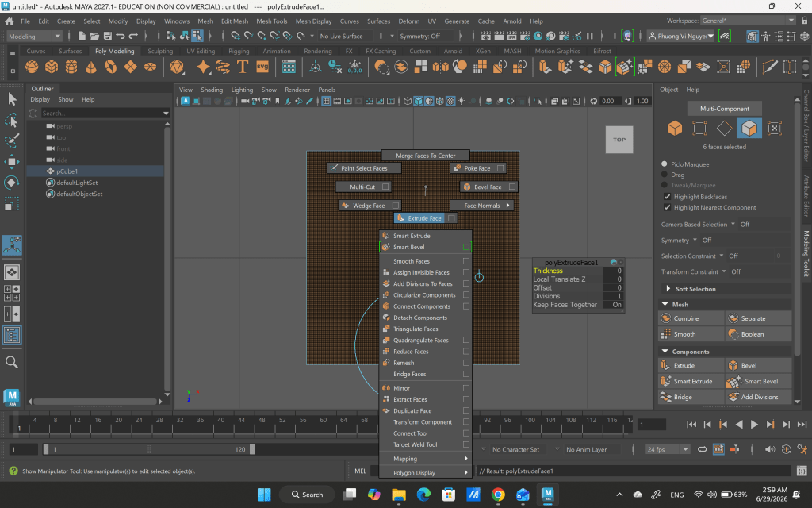Open the Modeling menu set dropdown
The width and height of the screenshot is (812, 508).
(34, 37)
